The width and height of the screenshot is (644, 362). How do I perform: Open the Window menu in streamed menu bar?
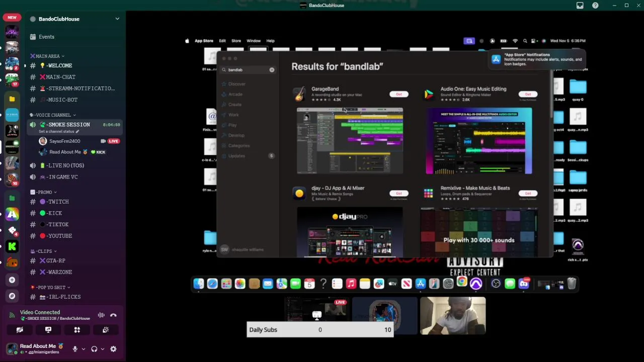(254, 41)
